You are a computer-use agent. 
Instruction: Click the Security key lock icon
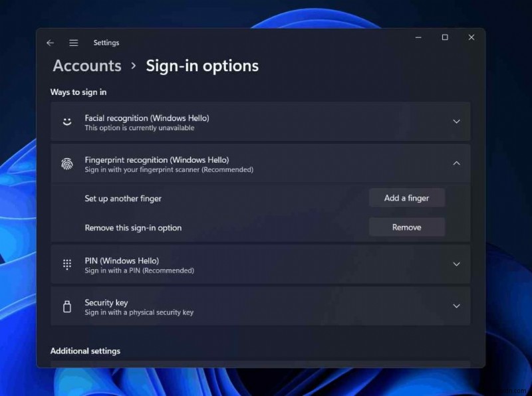pyautogui.click(x=66, y=306)
